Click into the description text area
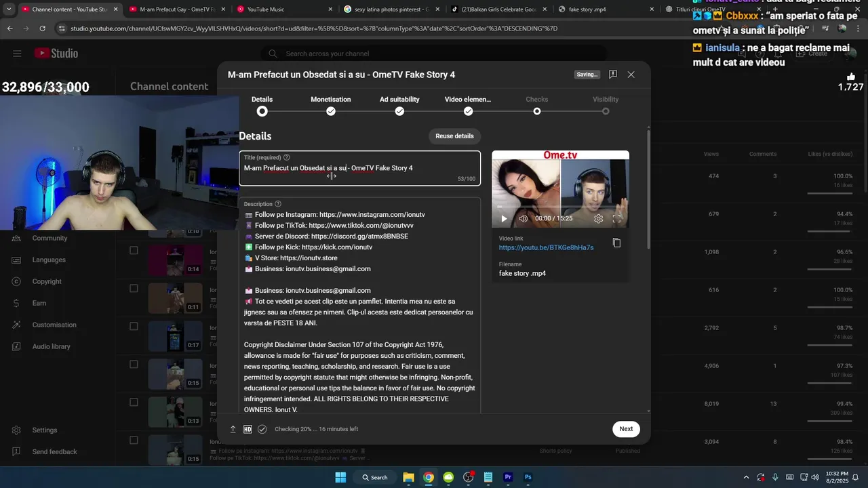Image resolution: width=868 pixels, height=488 pixels. [x=359, y=306]
